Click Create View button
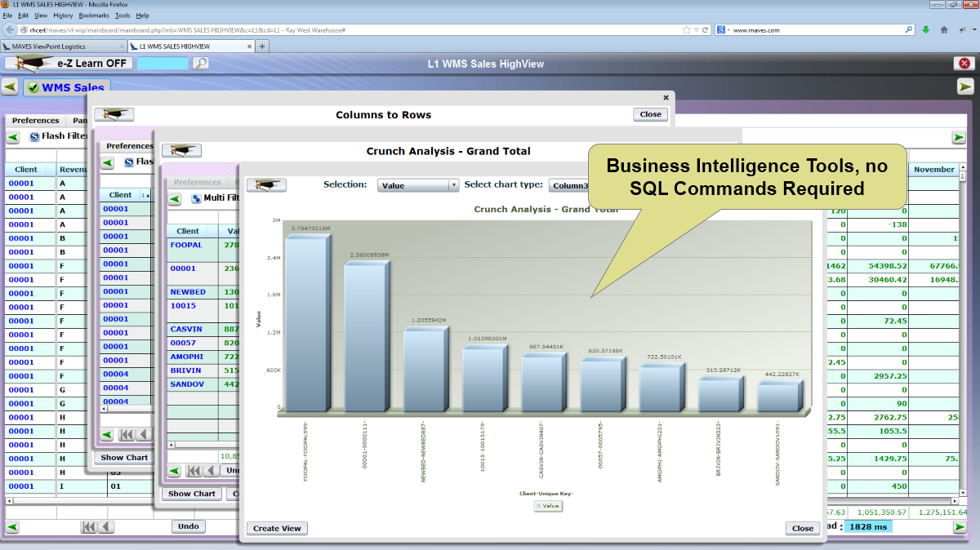 pos(277,528)
